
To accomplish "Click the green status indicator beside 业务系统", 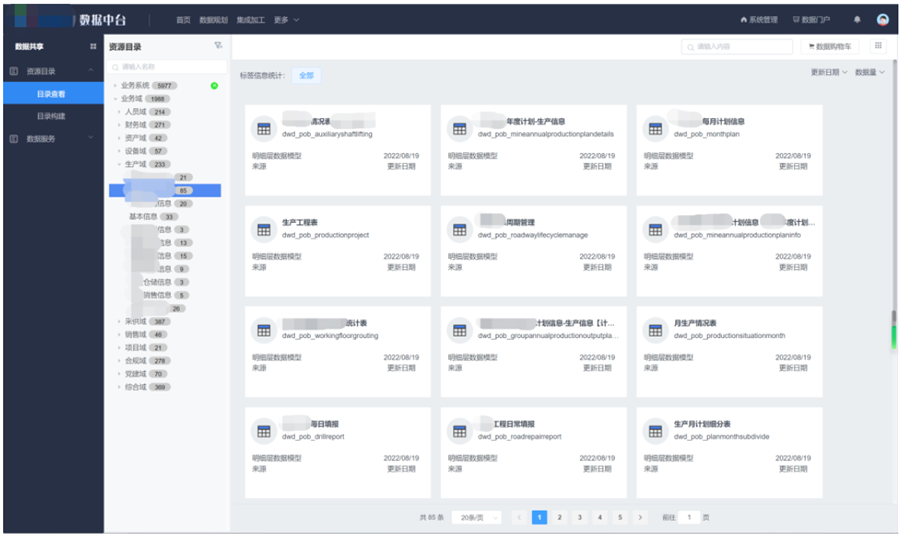I will tap(214, 86).
